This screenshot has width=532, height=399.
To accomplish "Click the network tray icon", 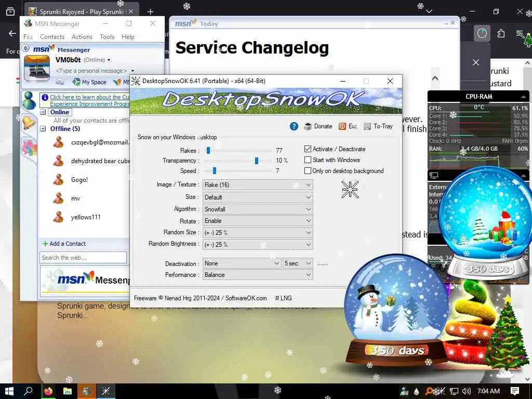I will (454, 391).
